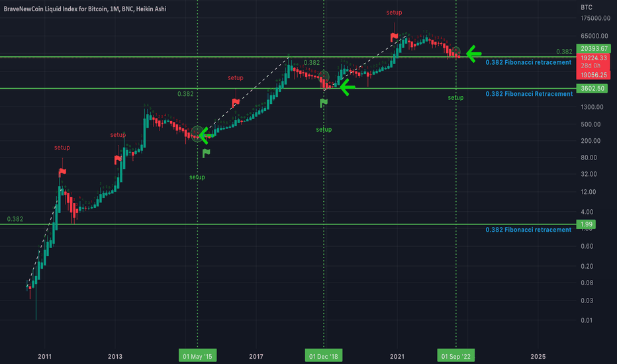Click the 32.00 price axis value
The height and width of the screenshot is (364, 617).
(x=589, y=174)
